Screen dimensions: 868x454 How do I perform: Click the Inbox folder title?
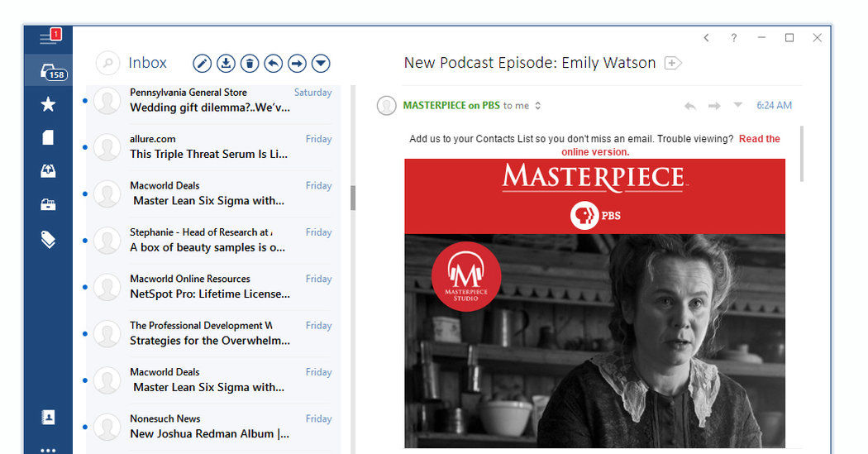tap(147, 63)
